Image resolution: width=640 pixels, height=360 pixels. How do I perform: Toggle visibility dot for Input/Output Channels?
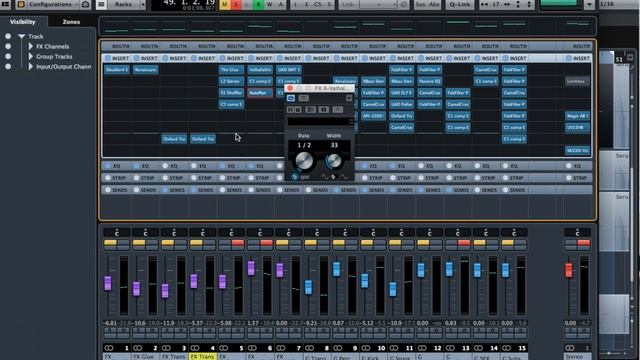(x=8, y=66)
